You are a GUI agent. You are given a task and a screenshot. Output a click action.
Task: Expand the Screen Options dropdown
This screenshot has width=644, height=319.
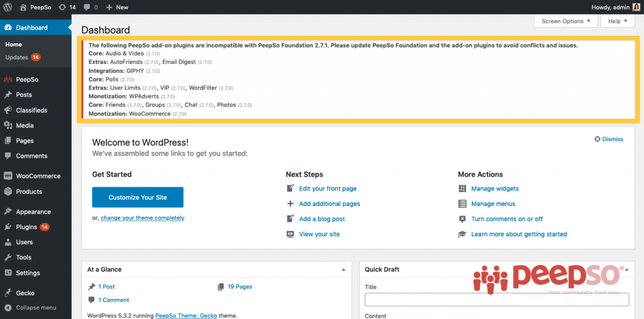[x=566, y=21]
